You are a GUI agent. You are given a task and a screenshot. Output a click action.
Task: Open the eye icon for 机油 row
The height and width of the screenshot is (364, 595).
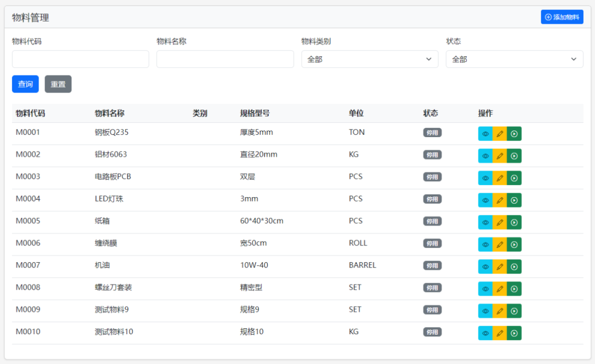click(x=485, y=266)
